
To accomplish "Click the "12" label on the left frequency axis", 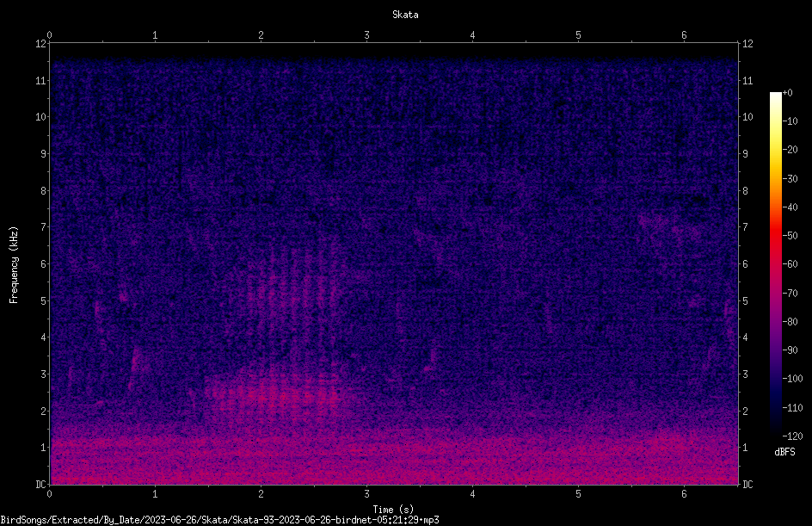I will click(40, 44).
